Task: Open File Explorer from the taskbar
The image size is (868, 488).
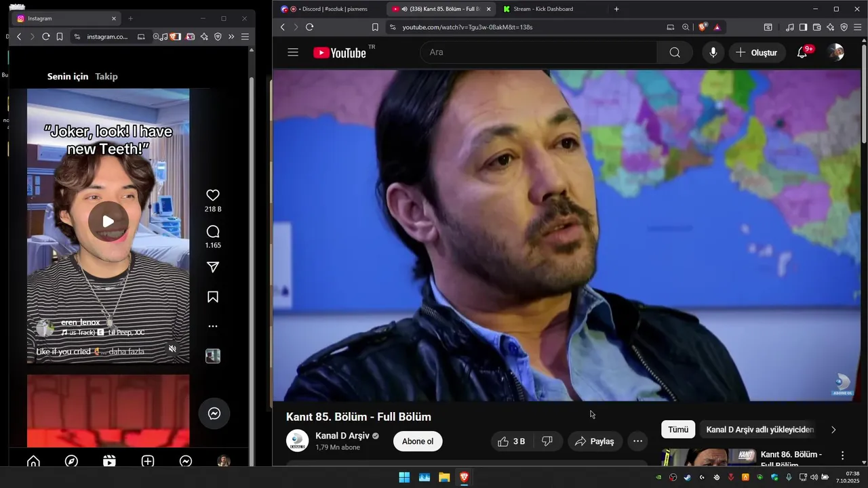Action: pyautogui.click(x=444, y=477)
